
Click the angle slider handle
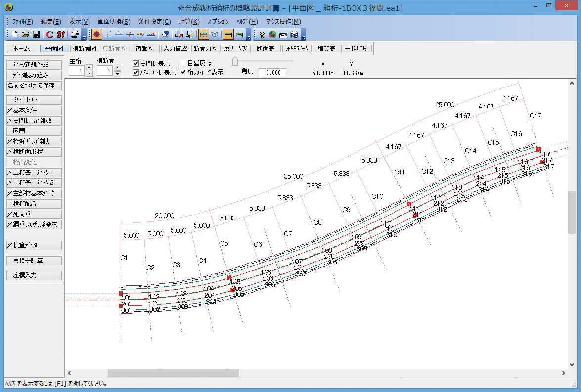[x=235, y=61]
